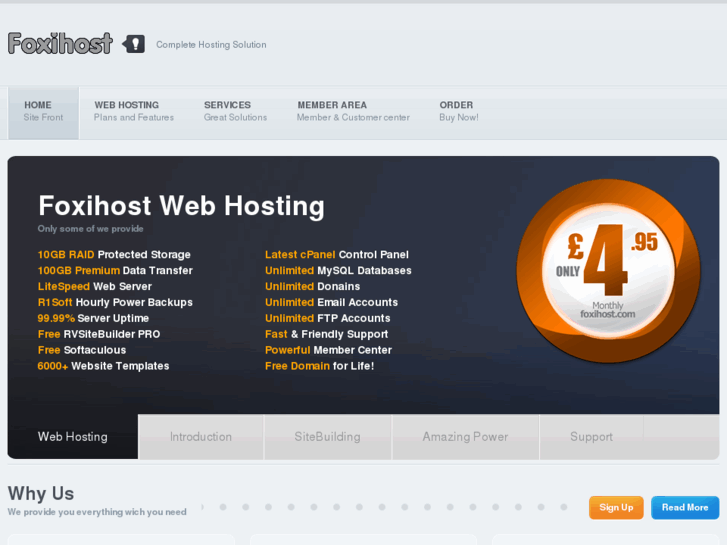Open the Services menu item

[235, 111]
